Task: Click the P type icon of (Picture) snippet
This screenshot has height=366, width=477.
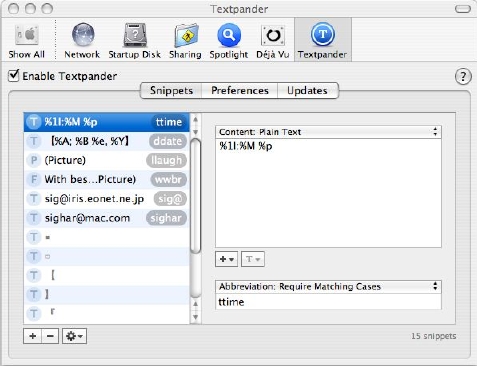Action: pyautogui.click(x=34, y=160)
